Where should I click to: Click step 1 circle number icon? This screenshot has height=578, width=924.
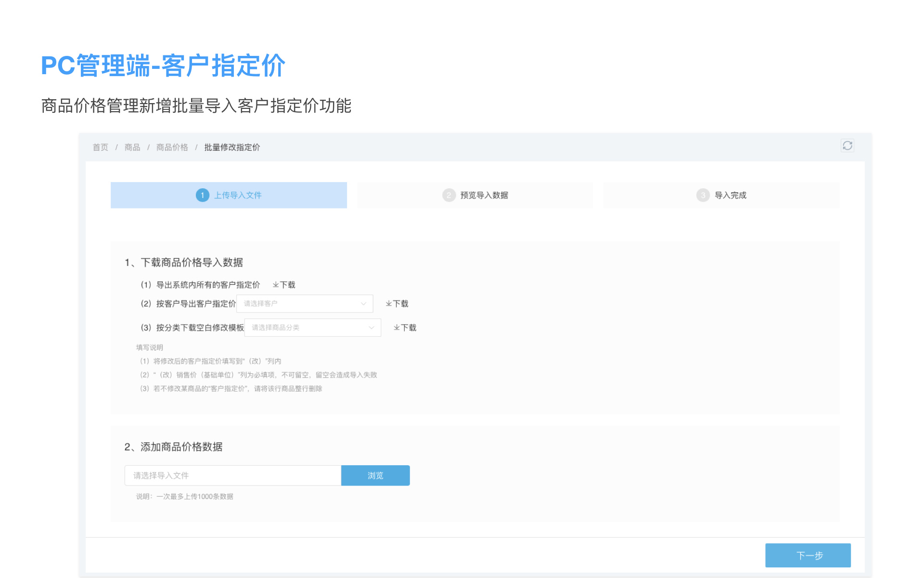pyautogui.click(x=203, y=195)
